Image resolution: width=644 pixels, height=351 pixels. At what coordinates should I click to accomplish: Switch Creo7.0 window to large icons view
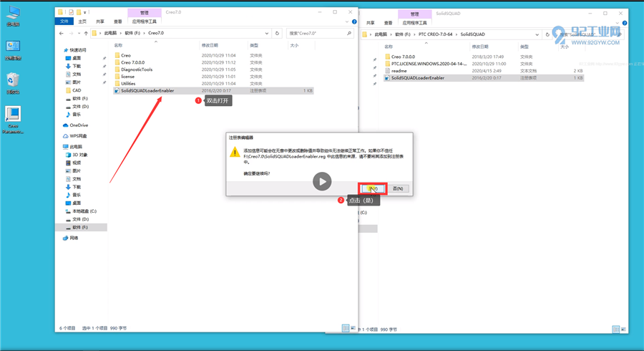(353, 328)
